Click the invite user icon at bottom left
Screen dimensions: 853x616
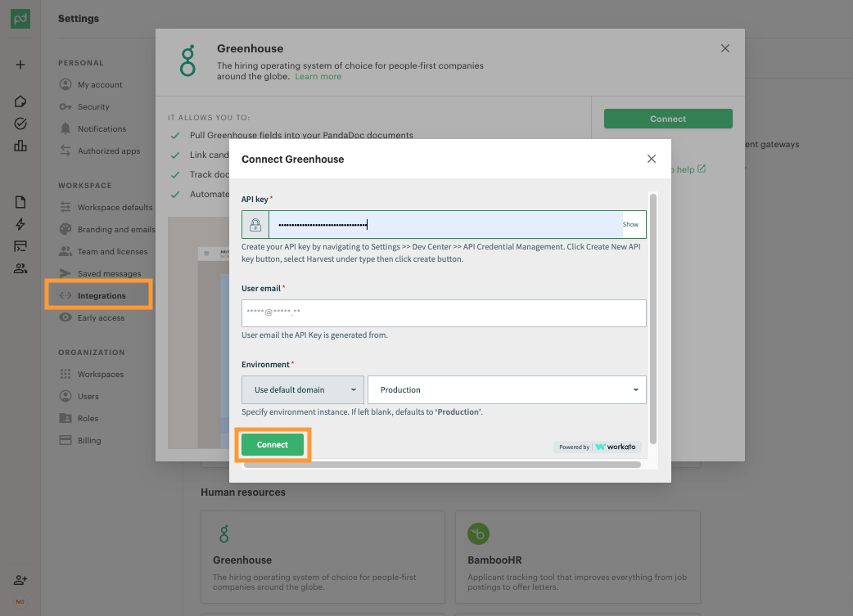point(20,580)
